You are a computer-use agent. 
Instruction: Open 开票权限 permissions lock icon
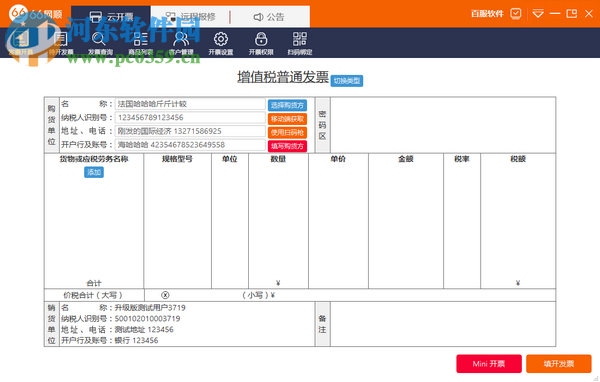[x=261, y=43]
